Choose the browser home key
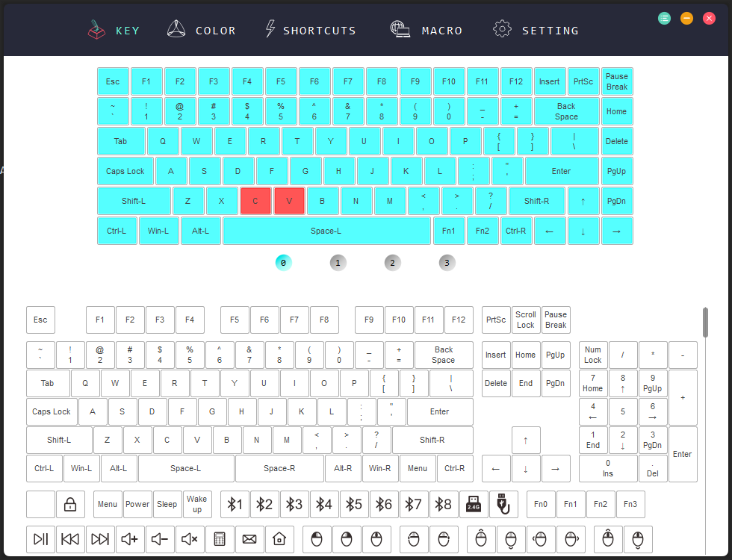 pyautogui.click(x=279, y=539)
